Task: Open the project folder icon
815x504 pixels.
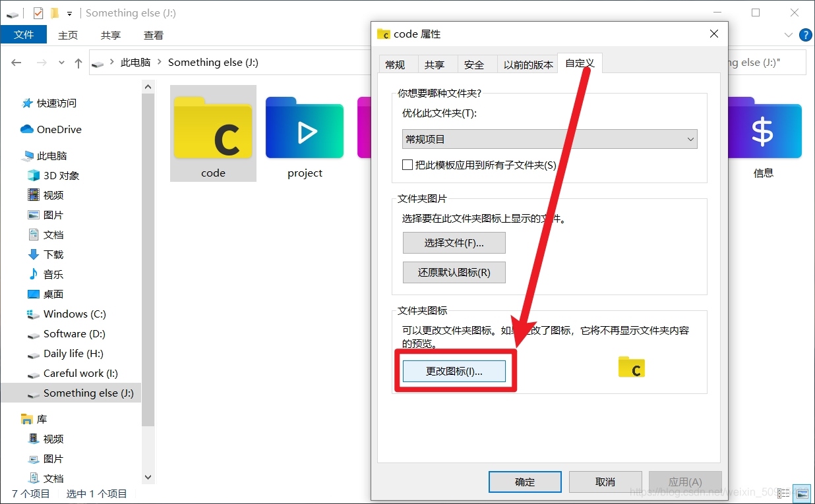Action: coord(305,128)
